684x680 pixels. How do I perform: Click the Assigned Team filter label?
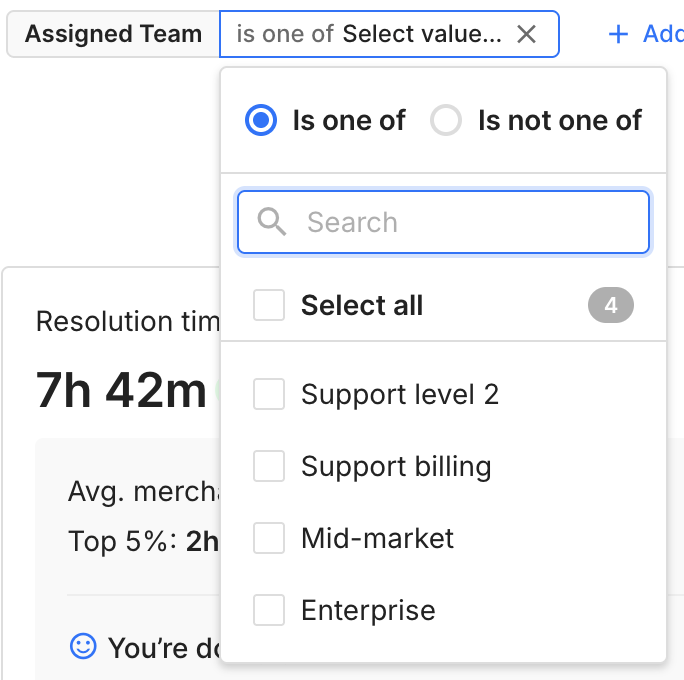pos(113,34)
